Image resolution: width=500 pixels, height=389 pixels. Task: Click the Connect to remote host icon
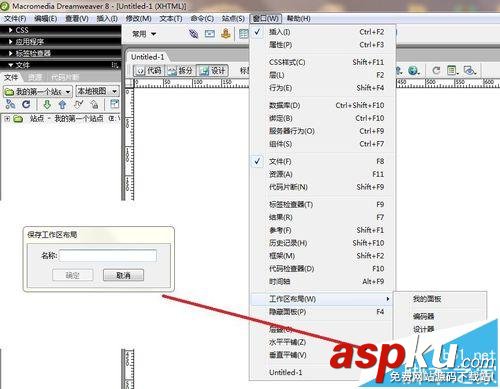[x=11, y=105]
